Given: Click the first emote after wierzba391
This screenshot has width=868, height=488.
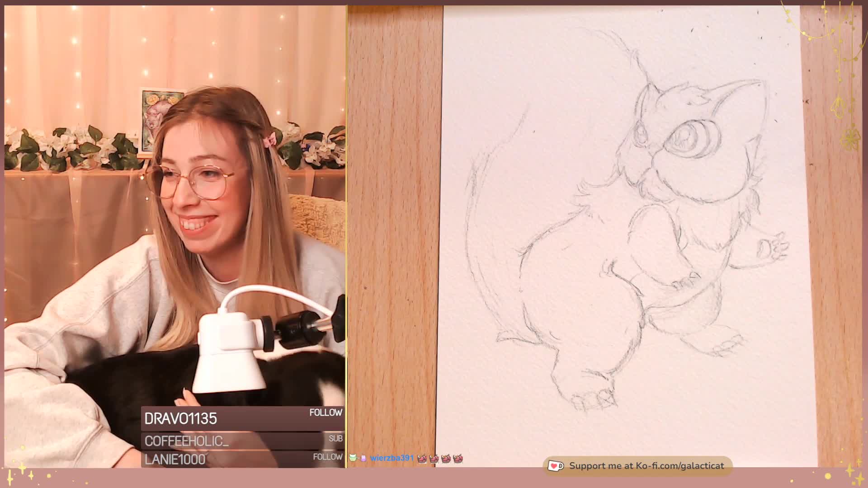Looking at the screenshot, I should 422,459.
